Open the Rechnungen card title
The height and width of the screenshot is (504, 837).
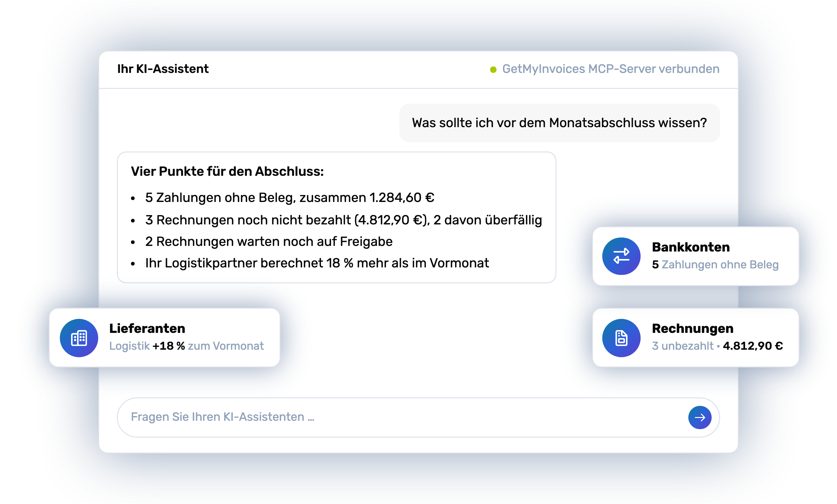coord(692,329)
